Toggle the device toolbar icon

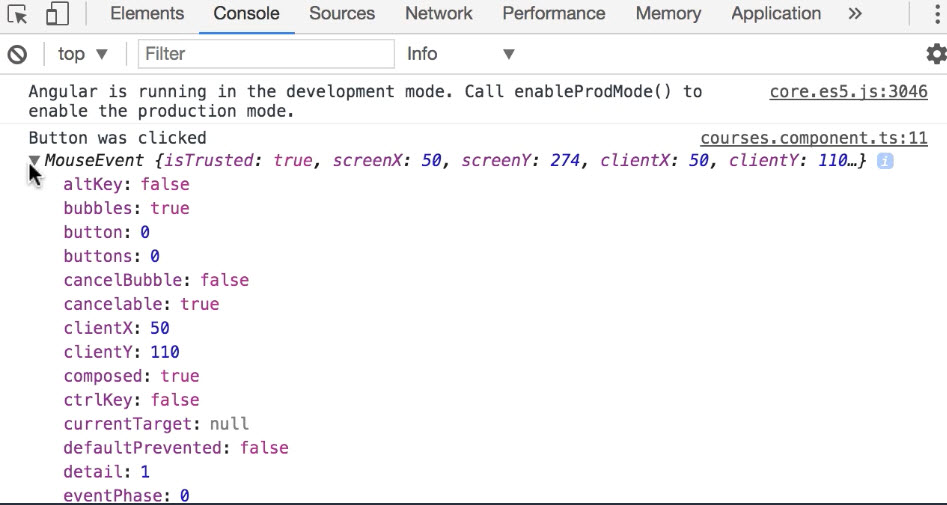click(x=57, y=14)
